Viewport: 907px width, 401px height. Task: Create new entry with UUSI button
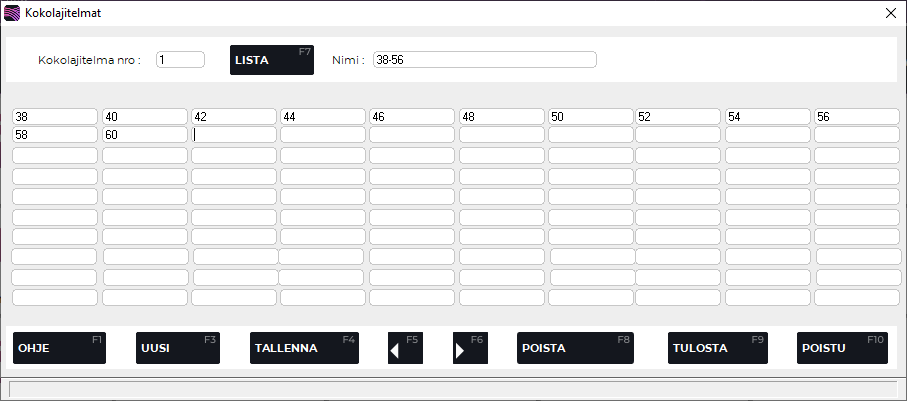point(177,348)
